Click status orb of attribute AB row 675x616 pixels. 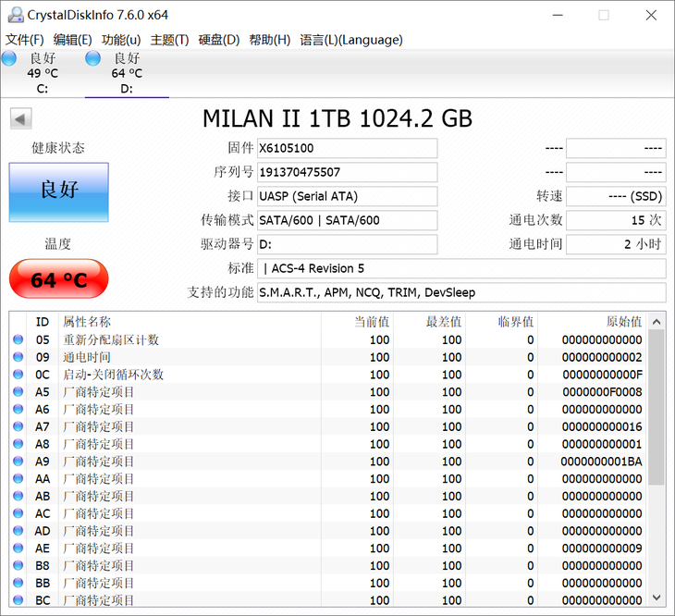tap(18, 496)
